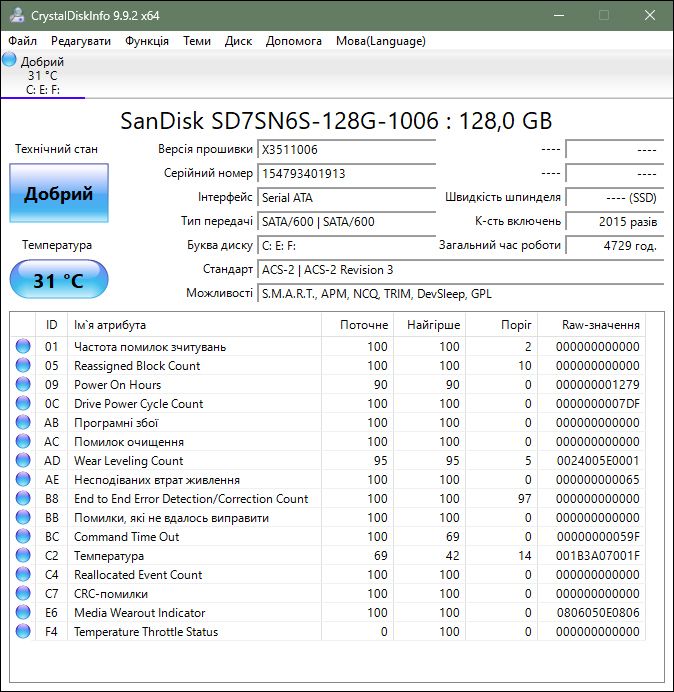674x692 pixels.
Task: Click the ID column header
Action: (x=52, y=325)
